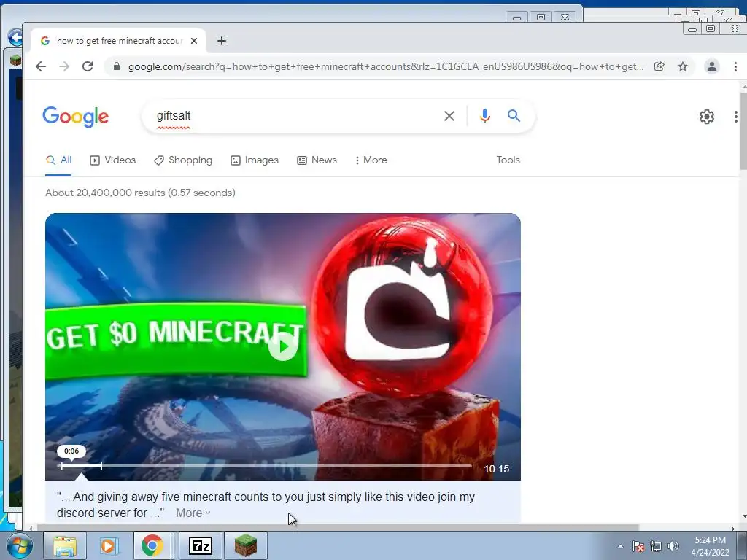Open Google quick settings gear
747x560 pixels.
pyautogui.click(x=707, y=117)
